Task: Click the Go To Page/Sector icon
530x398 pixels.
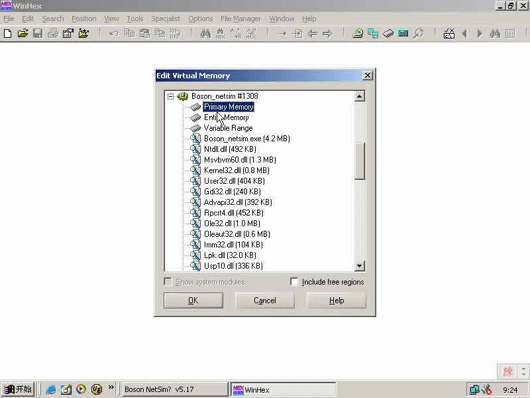Action: 297,33
